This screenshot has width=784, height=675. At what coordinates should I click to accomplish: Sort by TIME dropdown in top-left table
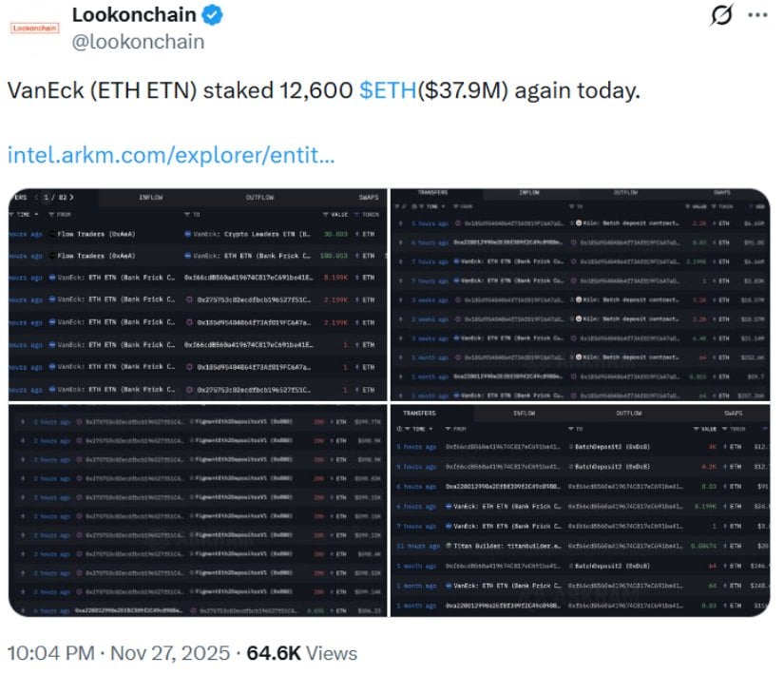point(36,214)
